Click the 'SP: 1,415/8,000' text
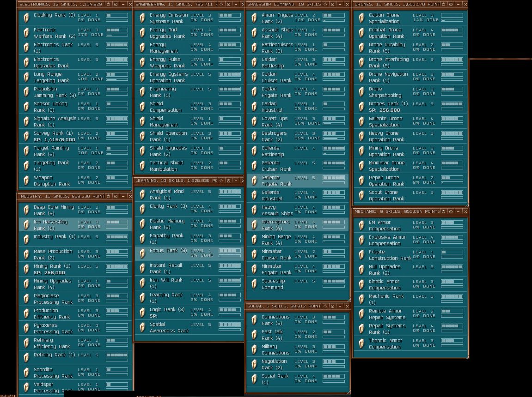532x397 pixels. (x=54, y=139)
